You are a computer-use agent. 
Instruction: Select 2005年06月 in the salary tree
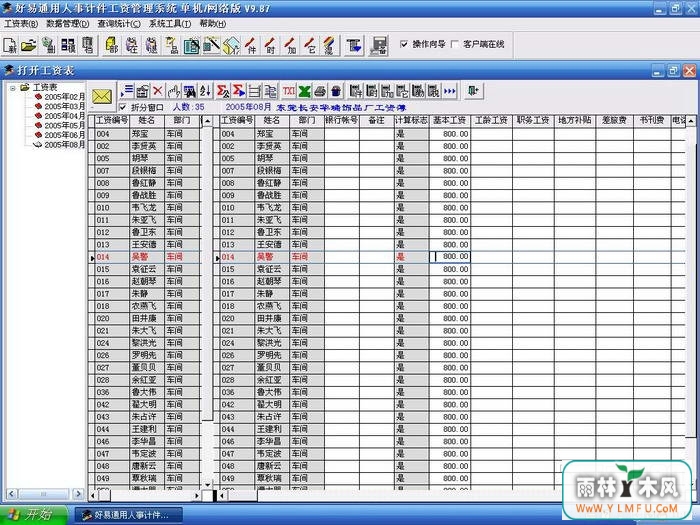[64, 135]
